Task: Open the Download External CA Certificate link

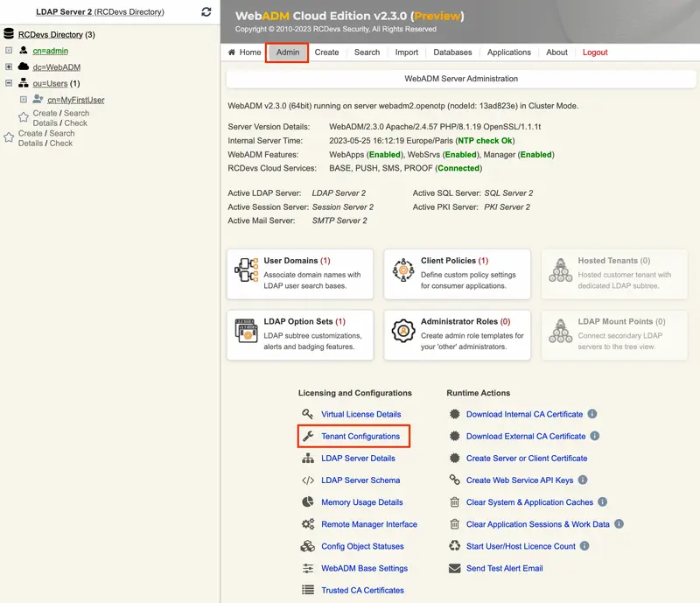Action: [526, 437]
